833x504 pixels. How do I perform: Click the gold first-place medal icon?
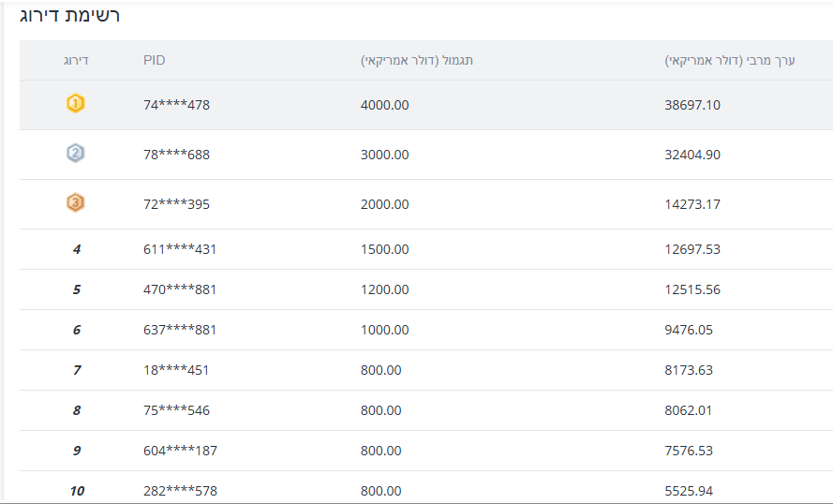pos(76,104)
